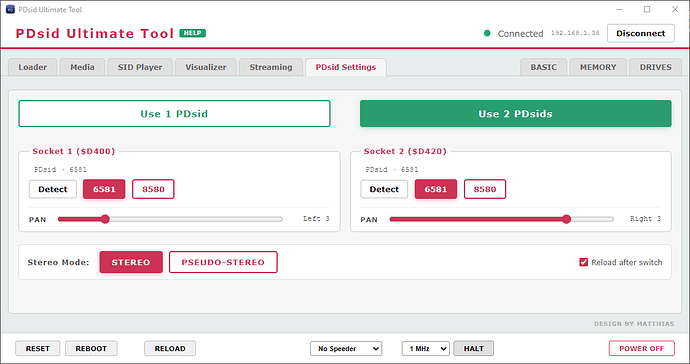
Task: Click Socket 1 PAN slider handle
Action: [x=105, y=219]
